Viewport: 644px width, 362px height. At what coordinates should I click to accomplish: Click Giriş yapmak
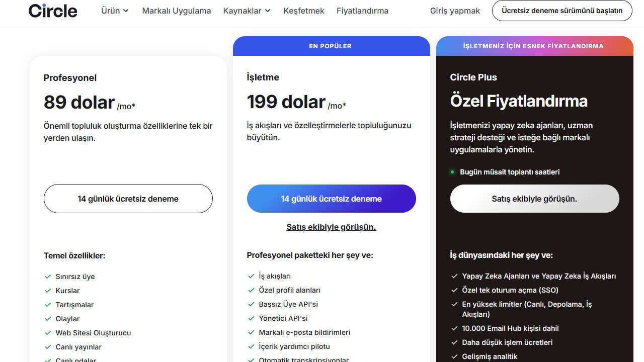(x=454, y=10)
